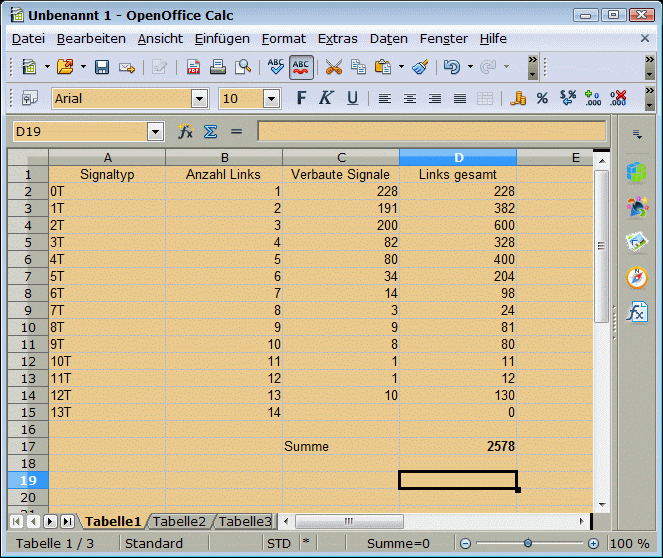Click into the formula input line
Viewport: 663px width, 558px height.
pos(431,132)
